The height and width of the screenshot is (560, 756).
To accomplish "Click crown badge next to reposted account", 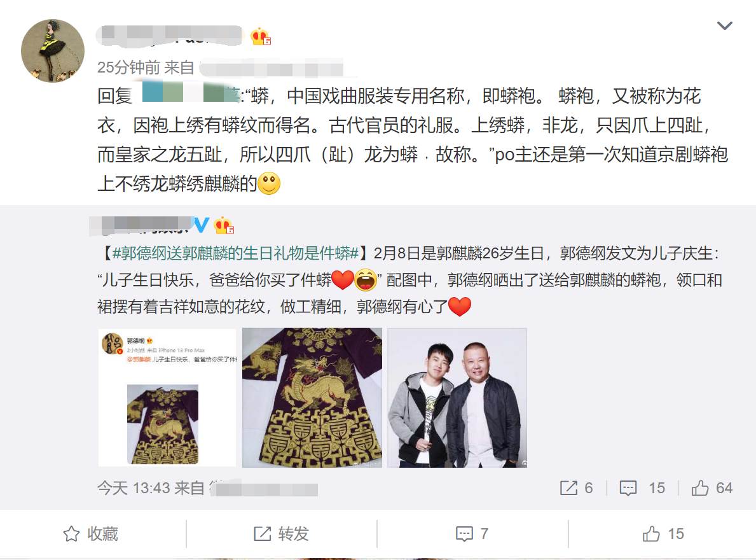I will (x=224, y=225).
